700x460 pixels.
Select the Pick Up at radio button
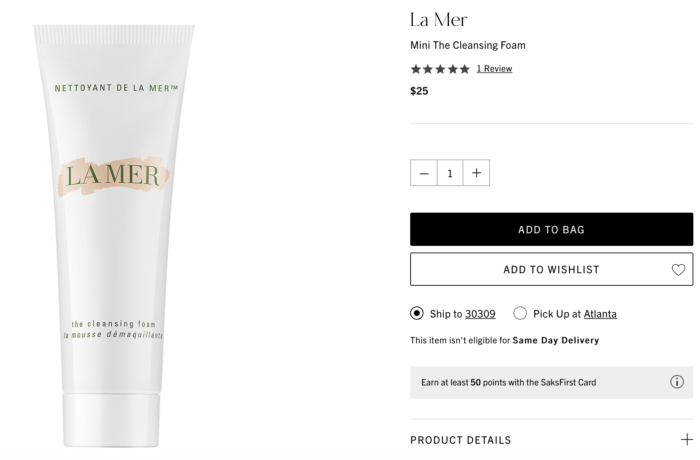tap(520, 313)
